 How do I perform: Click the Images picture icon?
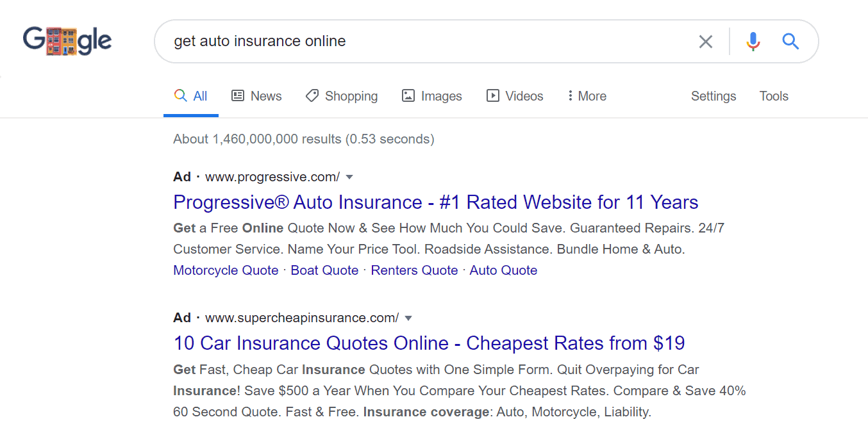[x=408, y=95]
